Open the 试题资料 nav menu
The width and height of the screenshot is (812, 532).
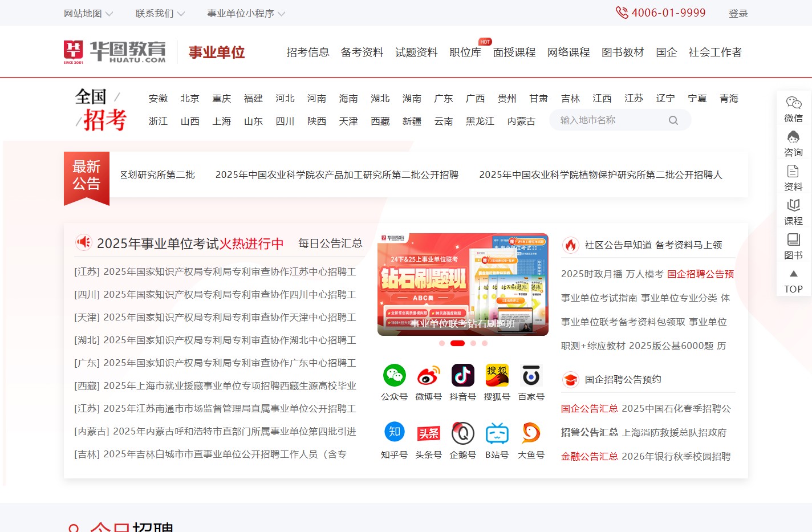click(x=416, y=52)
